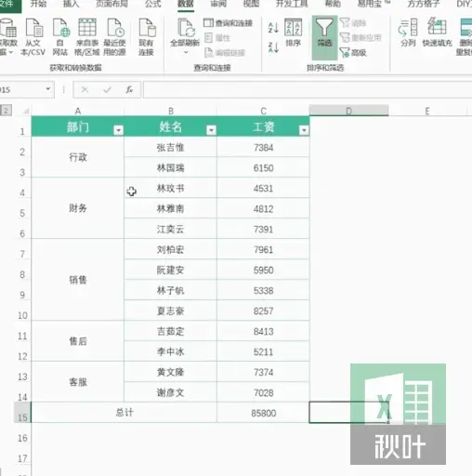
Task: Switch to the Home (开始) tab
Action: click(38, 4)
